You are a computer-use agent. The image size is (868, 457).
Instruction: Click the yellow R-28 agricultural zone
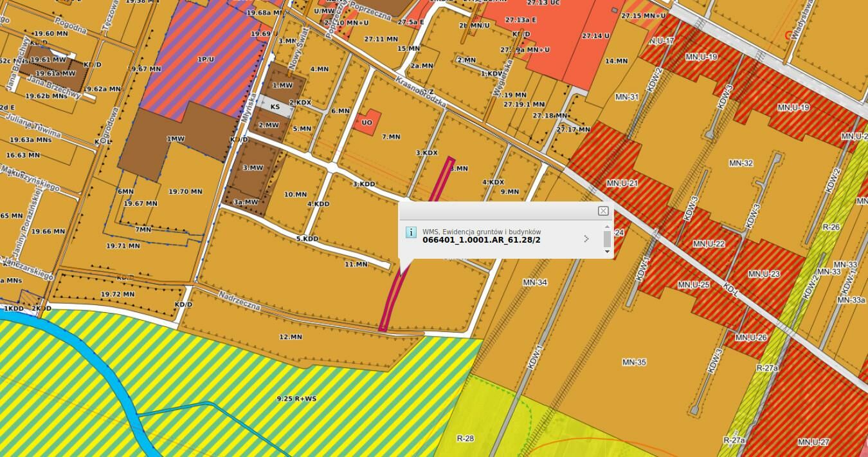point(465,438)
